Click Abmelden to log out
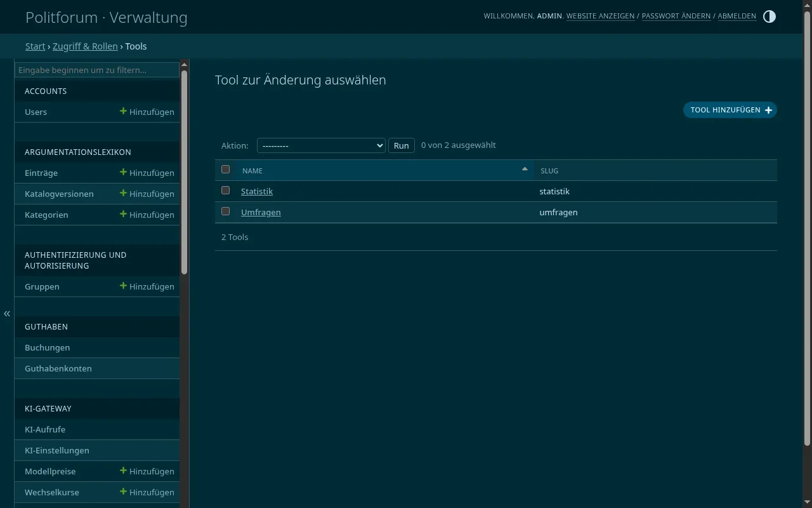 (737, 16)
